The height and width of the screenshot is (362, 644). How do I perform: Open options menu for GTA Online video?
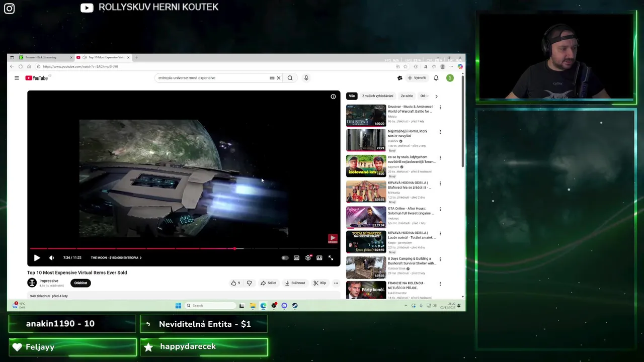(440, 209)
